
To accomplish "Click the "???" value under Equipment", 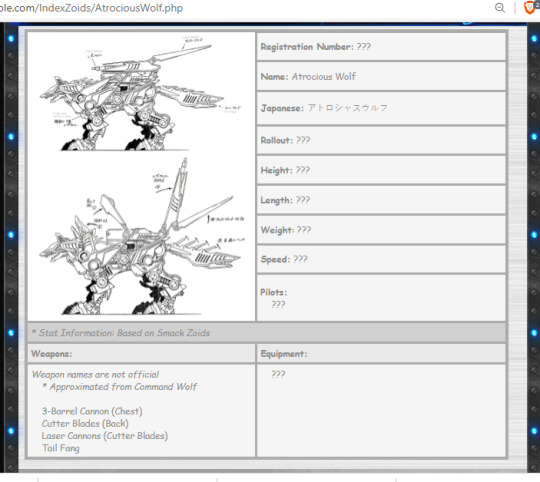I will pos(278,375).
